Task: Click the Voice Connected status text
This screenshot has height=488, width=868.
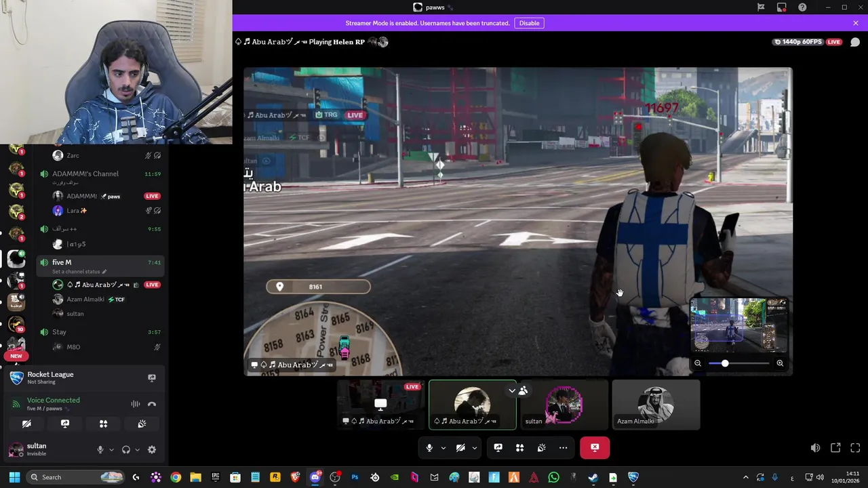Action: (54, 400)
